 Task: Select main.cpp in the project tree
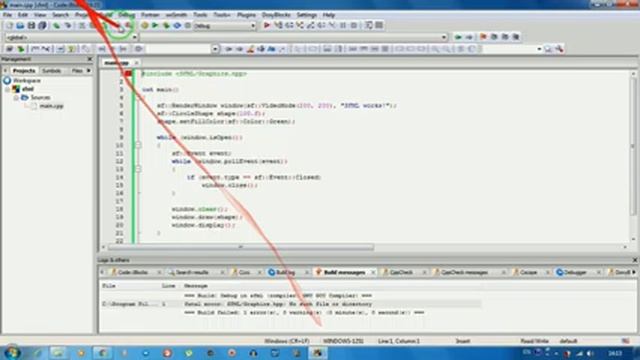pos(51,106)
